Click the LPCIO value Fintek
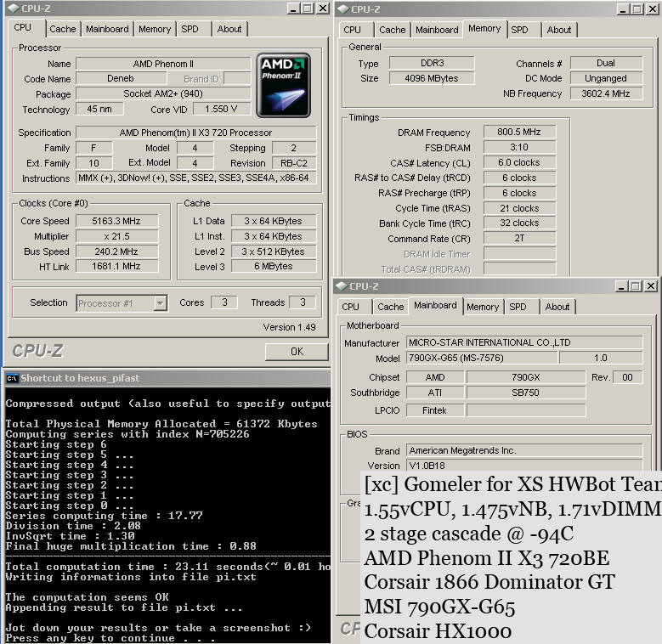Screen dimensions: 662x644 pos(435,410)
